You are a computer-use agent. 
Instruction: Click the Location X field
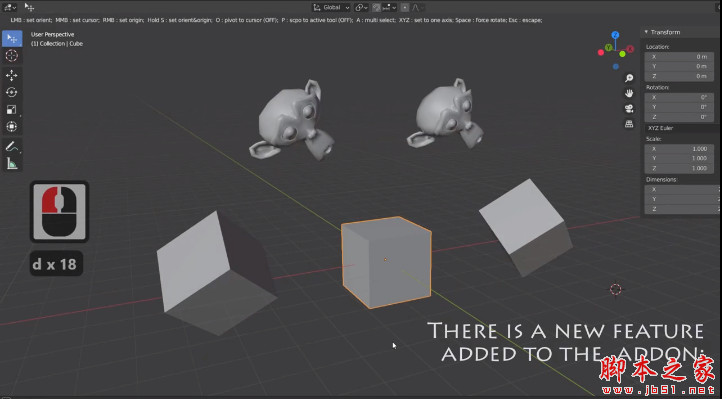click(x=680, y=57)
